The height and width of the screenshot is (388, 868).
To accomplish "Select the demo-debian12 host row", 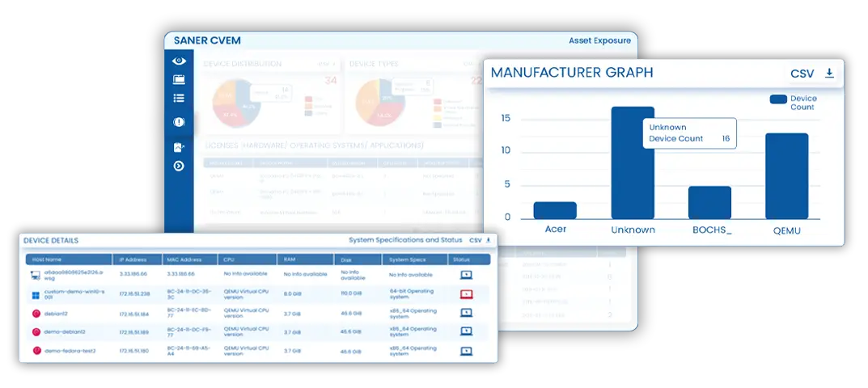I will (x=65, y=331).
